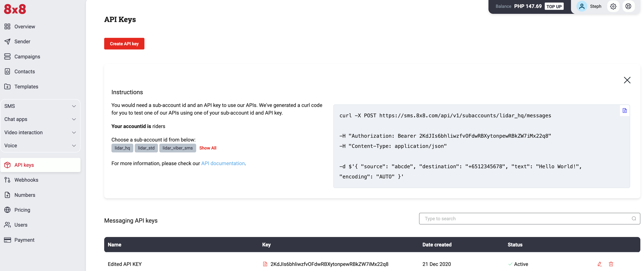Delete the Edited API KEY entry

(x=611, y=264)
